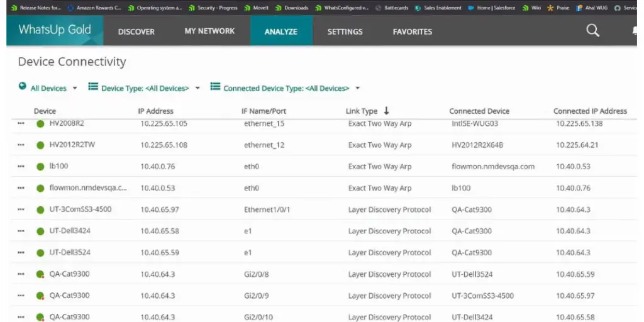Click green status dot of HV2008R2
This screenshot has height=322, width=644.
40,124
